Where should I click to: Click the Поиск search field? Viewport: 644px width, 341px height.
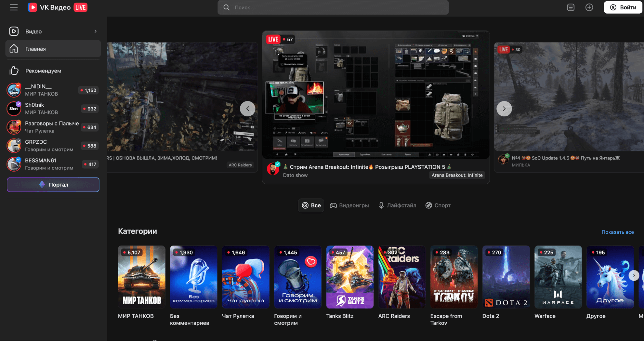[x=333, y=7]
